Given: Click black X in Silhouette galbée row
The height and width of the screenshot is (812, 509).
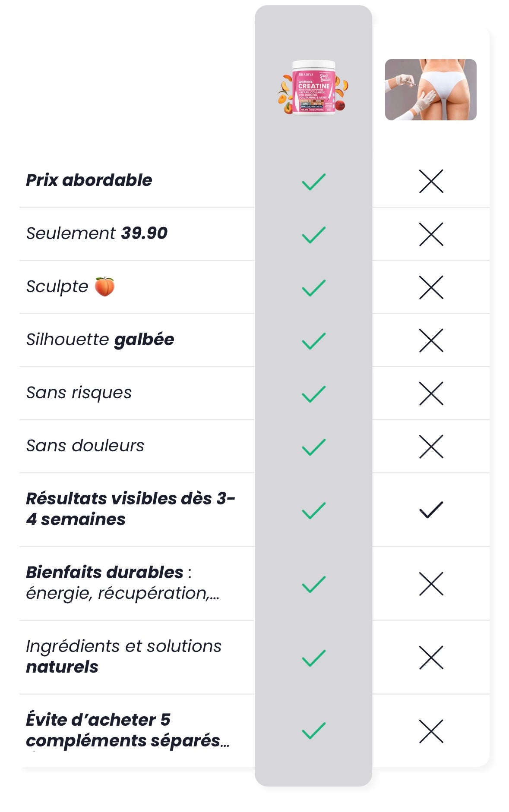Looking at the screenshot, I should [431, 340].
